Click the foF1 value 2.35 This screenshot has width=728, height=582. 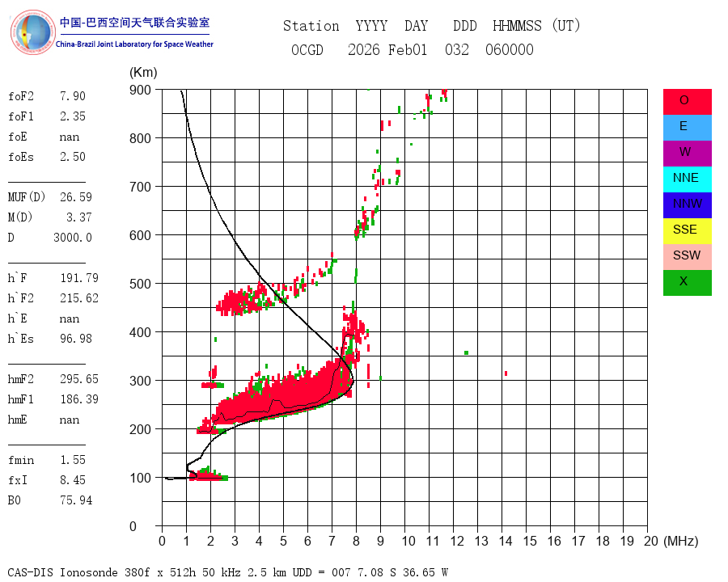[73, 116]
